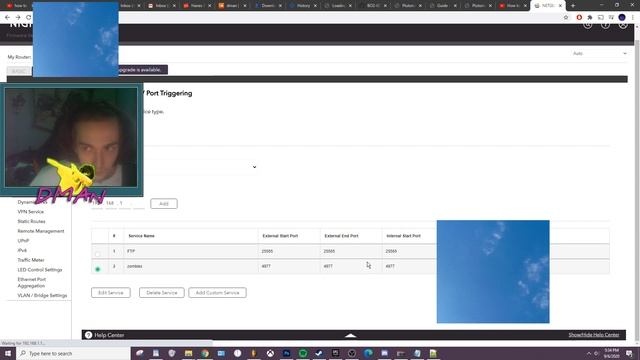
Task: Open the Windows notification center icon
Action: point(629,353)
